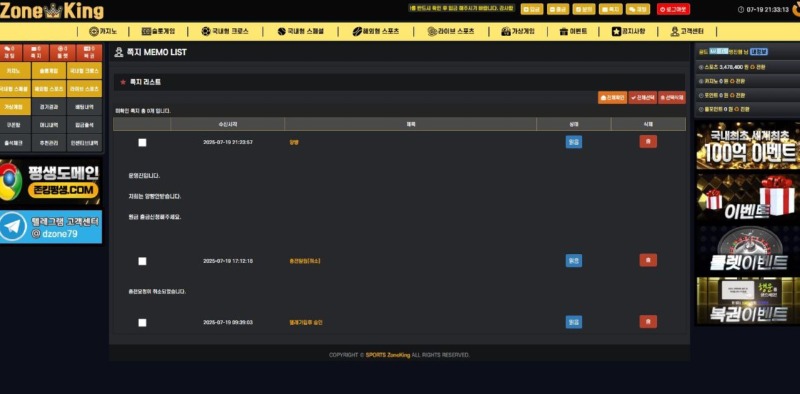Check the box for the 17:12:16 memo
Image resolution: width=800 pixels, height=394 pixels.
click(142, 261)
